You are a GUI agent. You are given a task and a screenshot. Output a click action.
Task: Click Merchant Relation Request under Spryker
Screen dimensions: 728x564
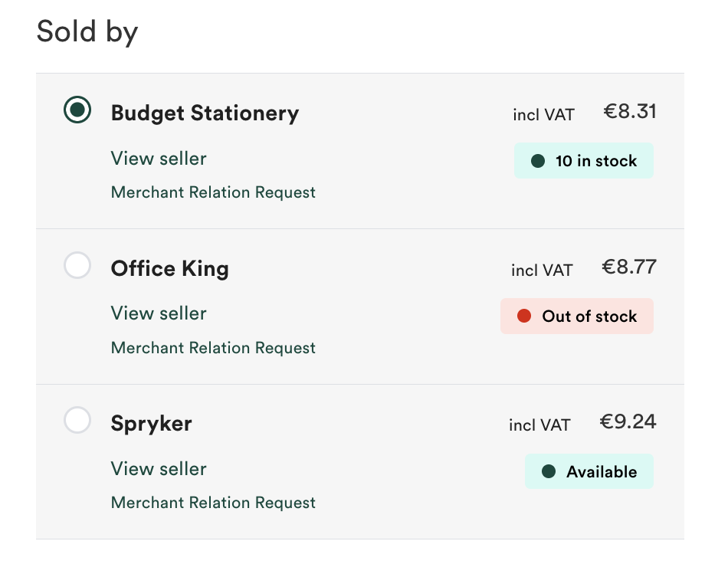213,503
